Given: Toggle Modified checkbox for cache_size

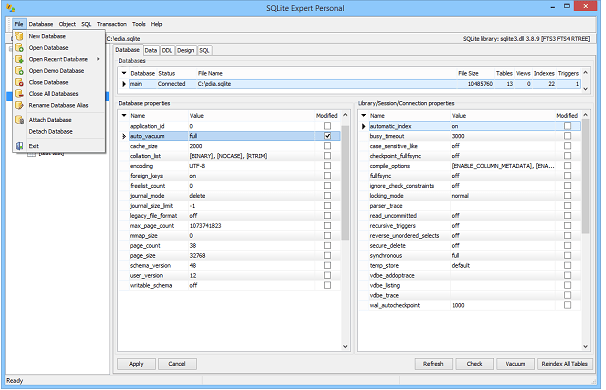Looking at the screenshot, I should tap(327, 146).
